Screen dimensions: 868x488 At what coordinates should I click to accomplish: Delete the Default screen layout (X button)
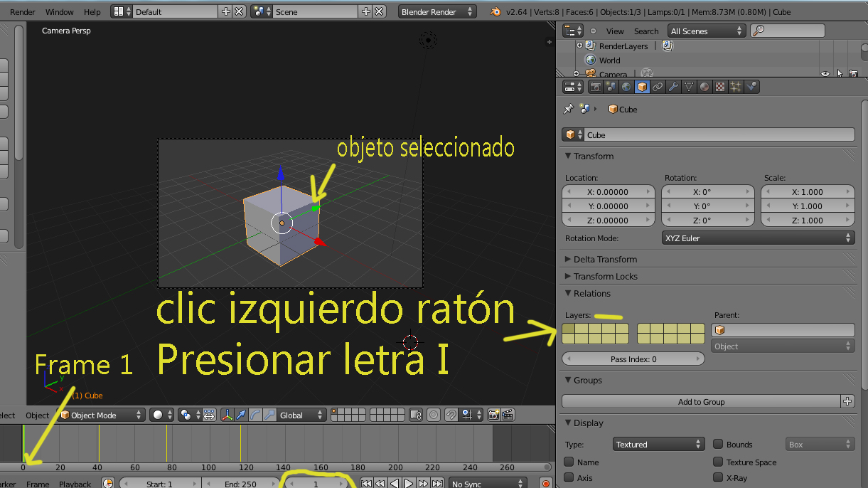click(x=239, y=11)
